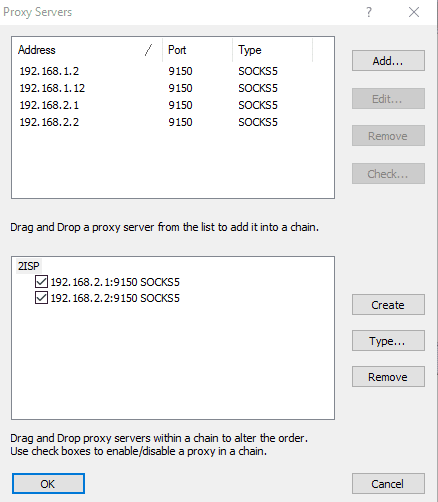The height and width of the screenshot is (502, 438).
Task: Sort list by Type column header
Action: coord(272,50)
